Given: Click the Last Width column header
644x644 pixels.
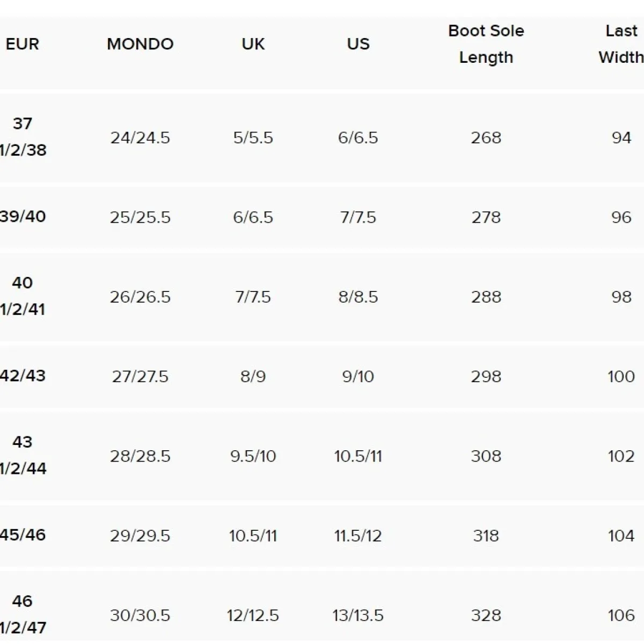Looking at the screenshot, I should 621,44.
